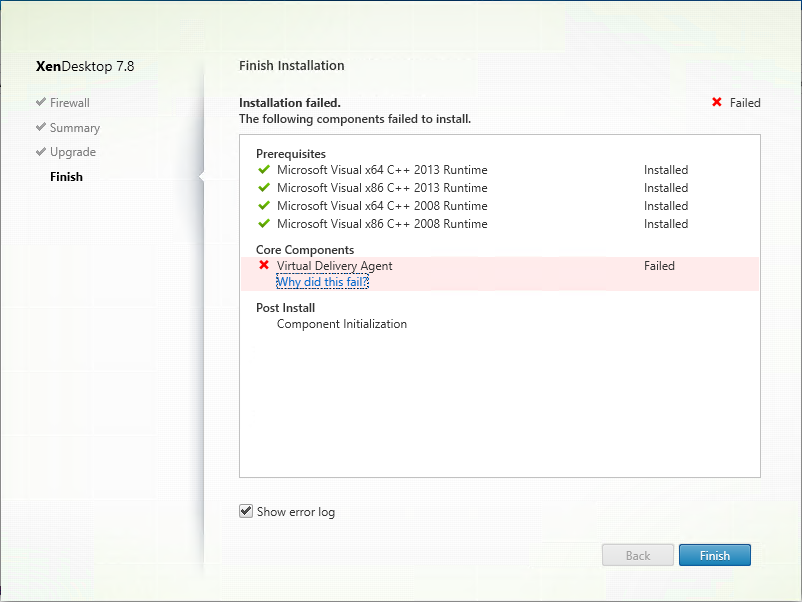The height and width of the screenshot is (602, 802).
Task: Select the Virtual Delivery Agent failed row
Action: click(500, 274)
